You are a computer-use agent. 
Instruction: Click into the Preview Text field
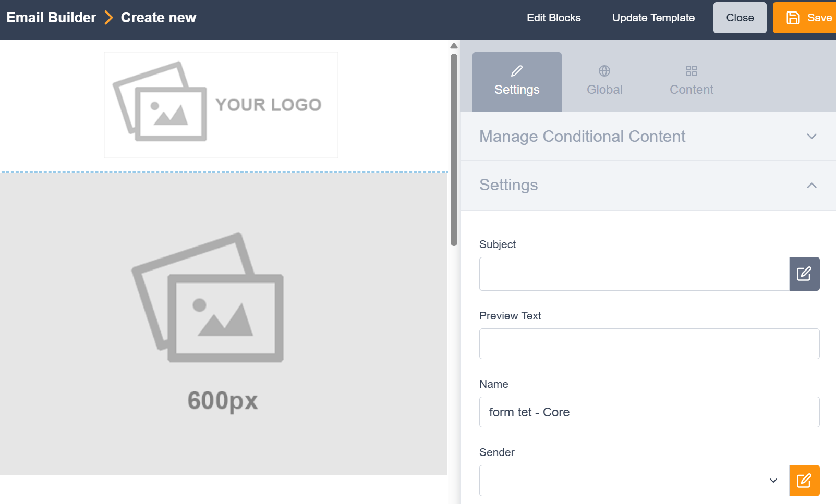click(649, 343)
